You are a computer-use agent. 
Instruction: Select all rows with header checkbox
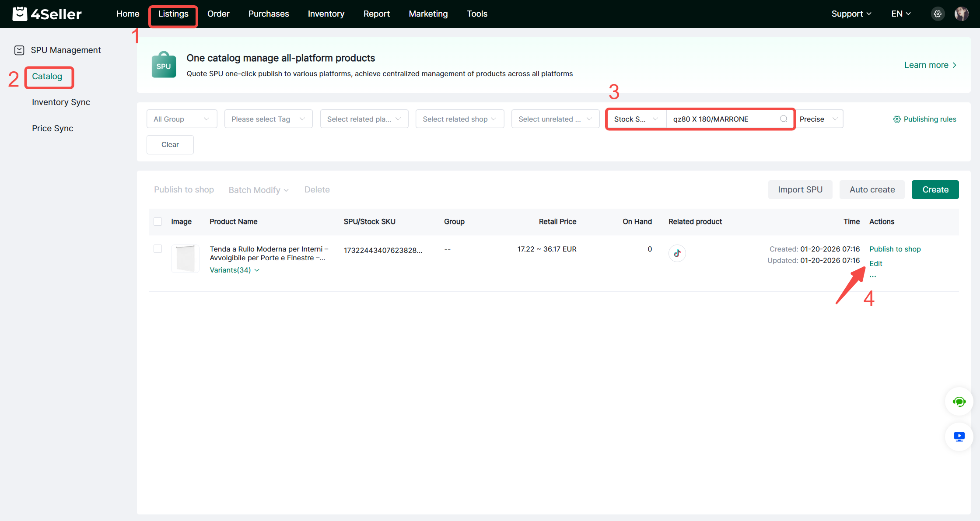(x=158, y=222)
